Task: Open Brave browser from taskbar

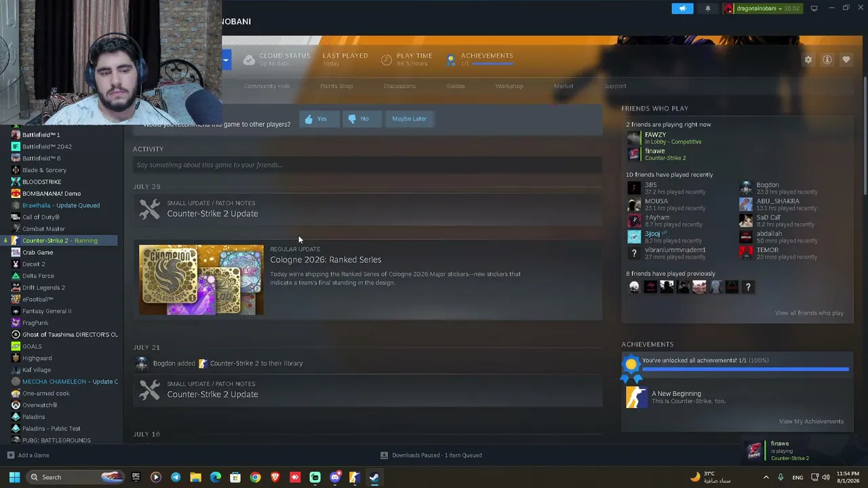Action: [x=275, y=477]
